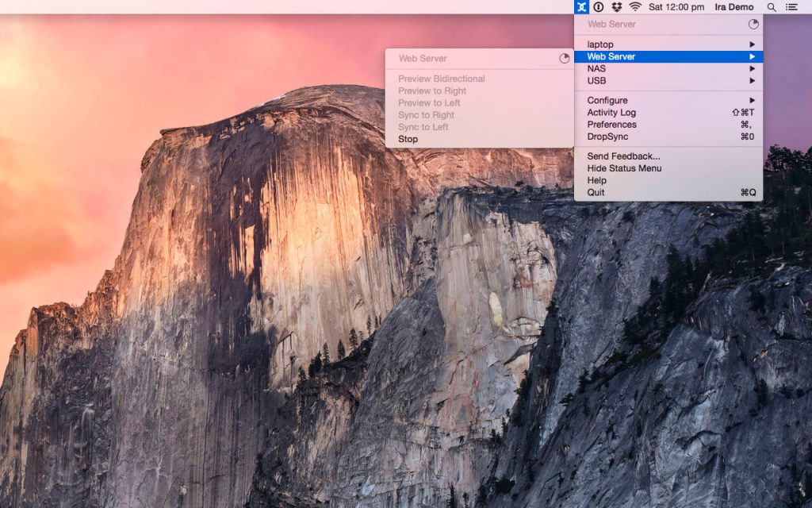Viewport: 812px width, 508px height.
Task: Open Spotlight search magnifier icon
Action: pyautogui.click(x=772, y=7)
